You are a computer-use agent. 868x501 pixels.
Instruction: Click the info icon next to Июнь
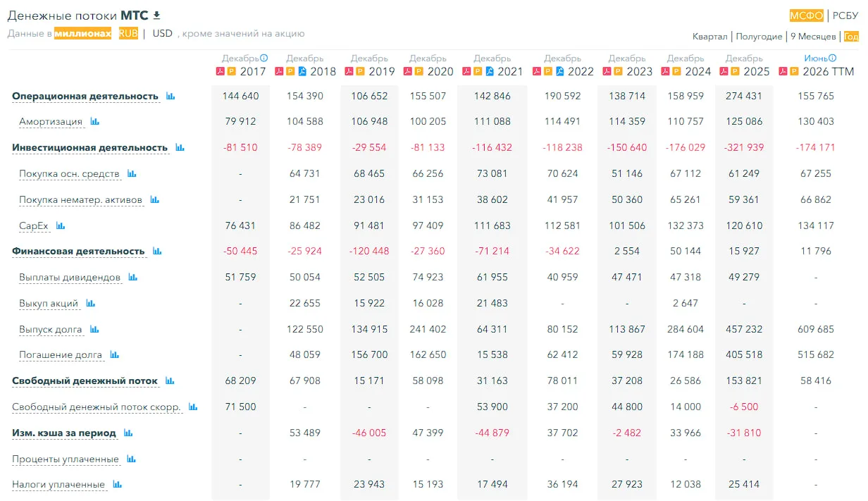tap(833, 58)
